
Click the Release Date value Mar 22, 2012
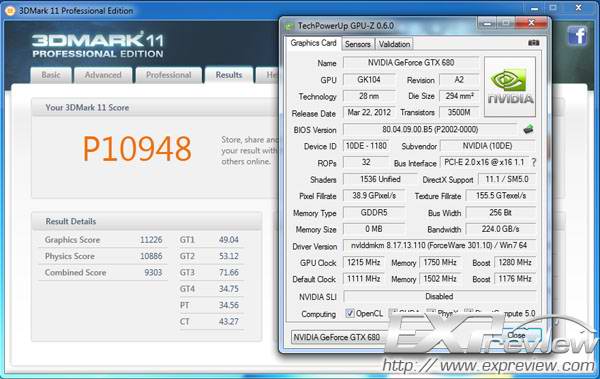pos(369,112)
